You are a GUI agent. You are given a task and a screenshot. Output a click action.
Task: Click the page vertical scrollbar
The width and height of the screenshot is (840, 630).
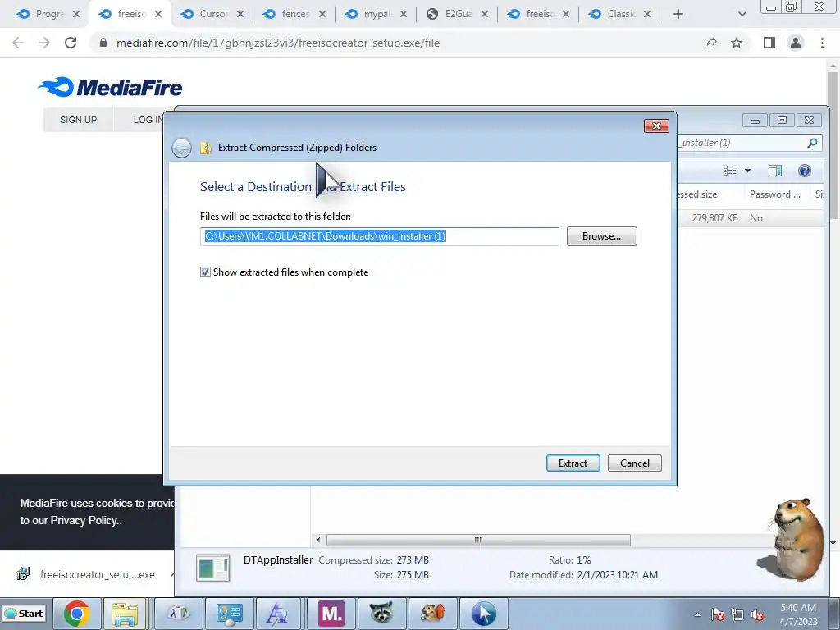833,144
